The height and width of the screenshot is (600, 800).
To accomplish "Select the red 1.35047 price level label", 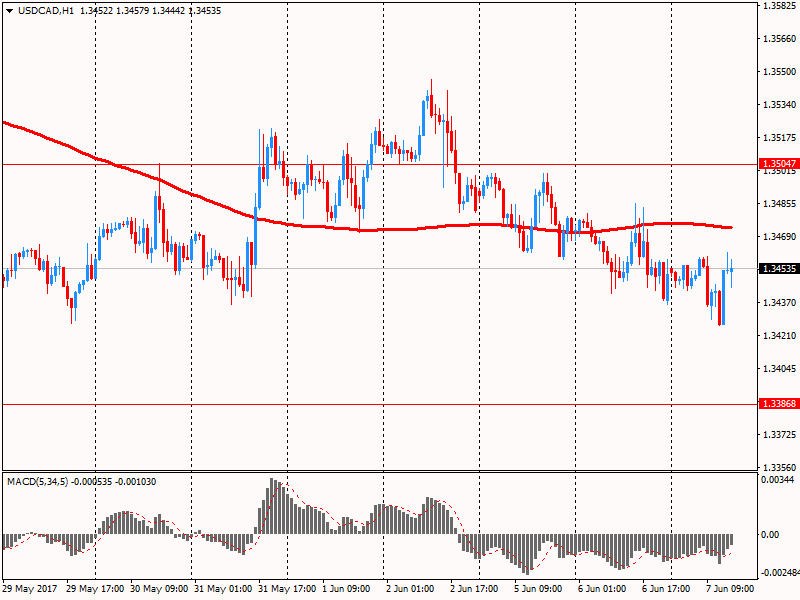I will pyautogui.click(x=779, y=164).
